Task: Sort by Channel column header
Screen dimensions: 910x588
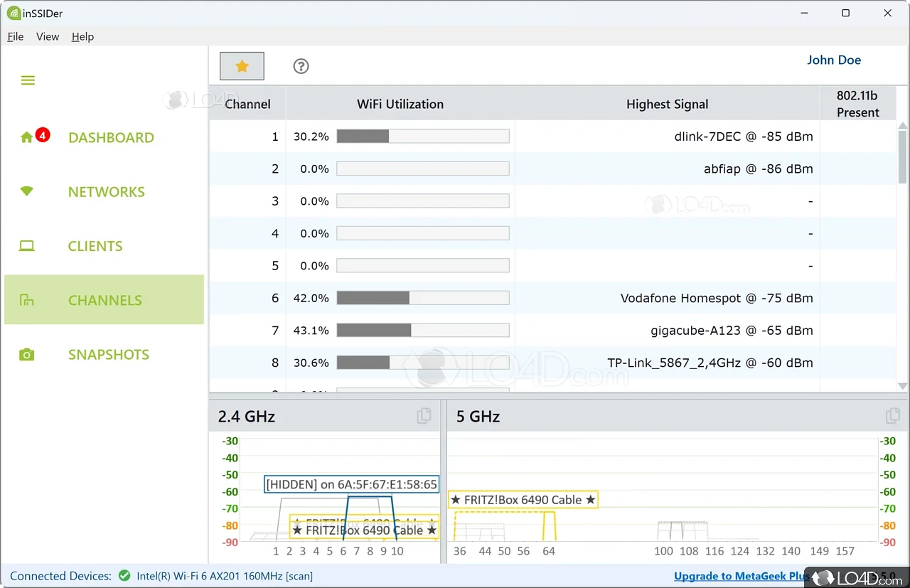Action: [x=247, y=104]
